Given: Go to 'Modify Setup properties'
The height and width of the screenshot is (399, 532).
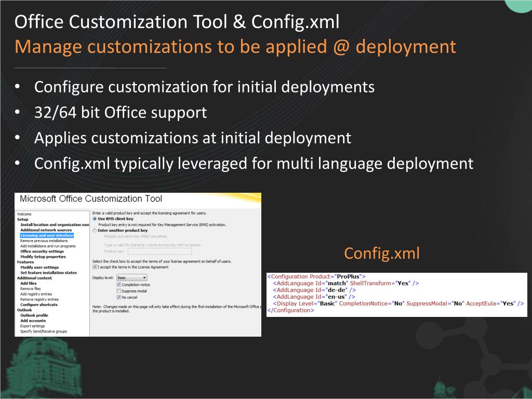Looking at the screenshot, I should coord(43,257).
